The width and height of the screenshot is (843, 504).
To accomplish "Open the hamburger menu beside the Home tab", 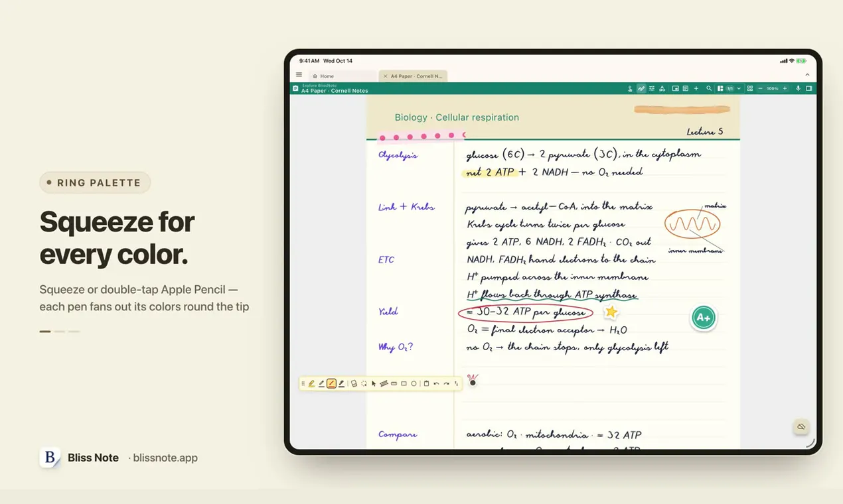I will pos(299,75).
